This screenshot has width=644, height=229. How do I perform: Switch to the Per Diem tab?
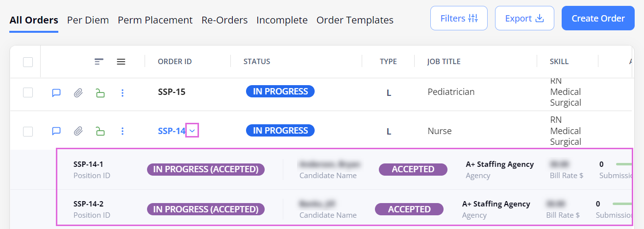88,20
